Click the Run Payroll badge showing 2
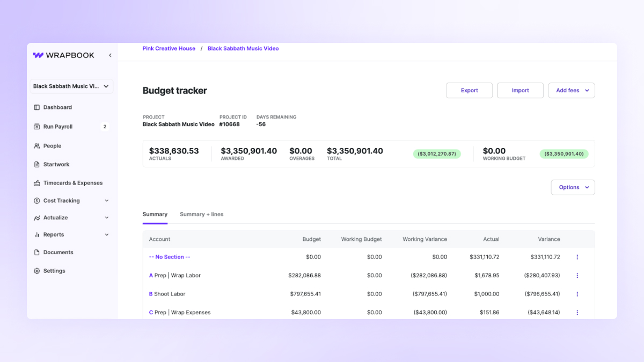Image resolution: width=644 pixels, height=362 pixels. [x=105, y=127]
